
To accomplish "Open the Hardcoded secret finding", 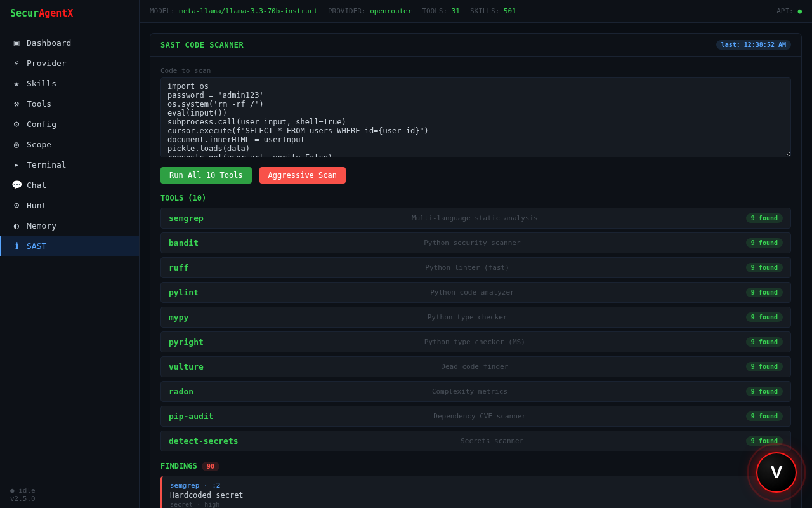I will pos(476,493).
